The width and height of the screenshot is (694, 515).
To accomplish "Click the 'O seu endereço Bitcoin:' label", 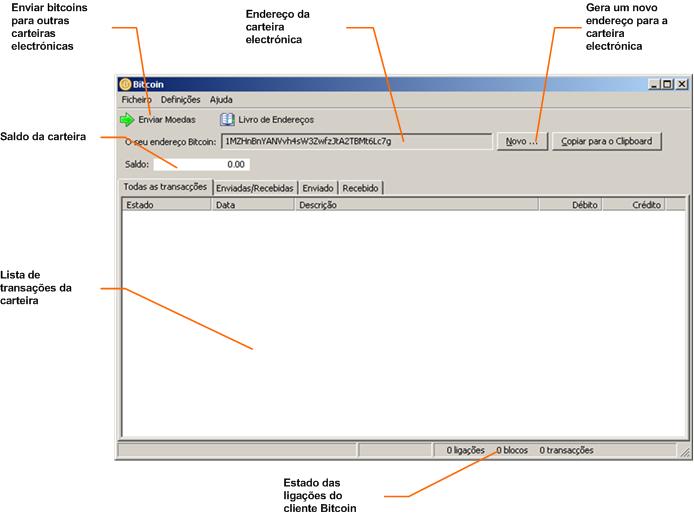I will click(x=170, y=142).
